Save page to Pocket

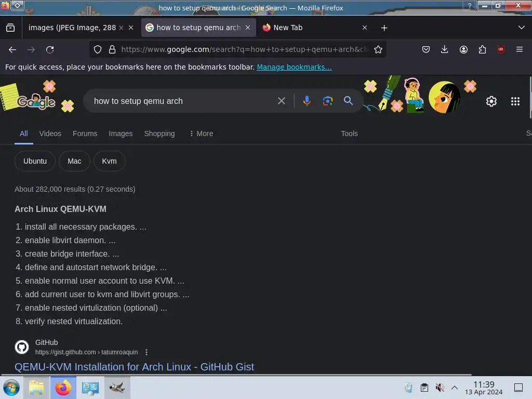click(426, 49)
